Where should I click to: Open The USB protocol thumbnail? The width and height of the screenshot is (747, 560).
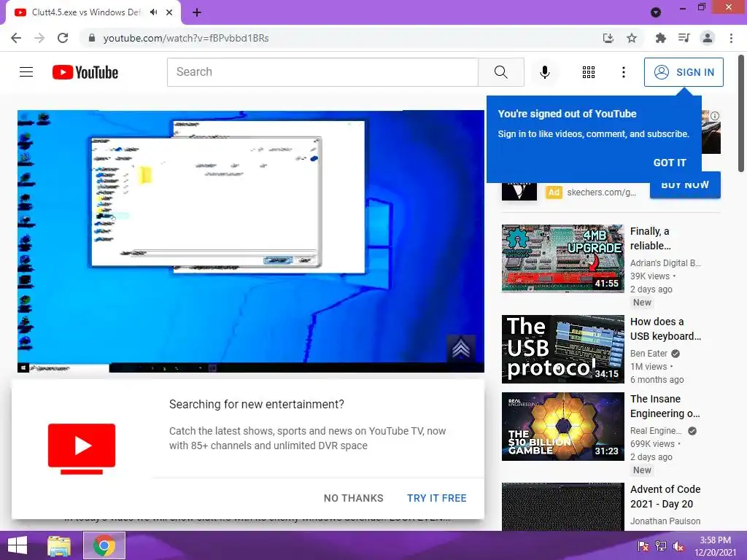pyautogui.click(x=562, y=349)
